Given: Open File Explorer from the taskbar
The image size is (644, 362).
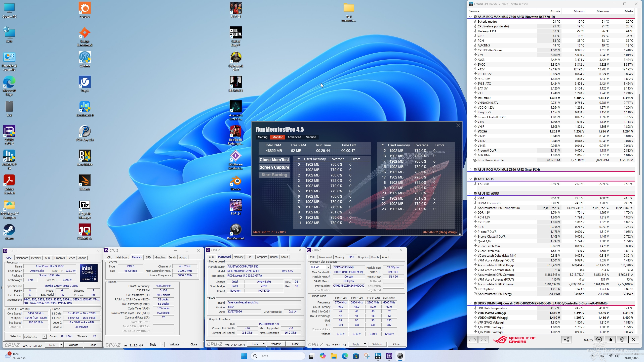Looking at the screenshot, I should click(x=334, y=356).
